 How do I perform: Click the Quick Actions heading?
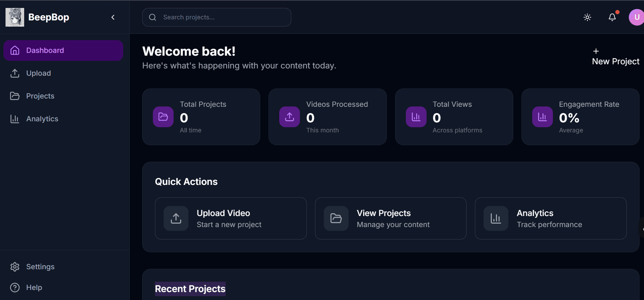click(186, 182)
